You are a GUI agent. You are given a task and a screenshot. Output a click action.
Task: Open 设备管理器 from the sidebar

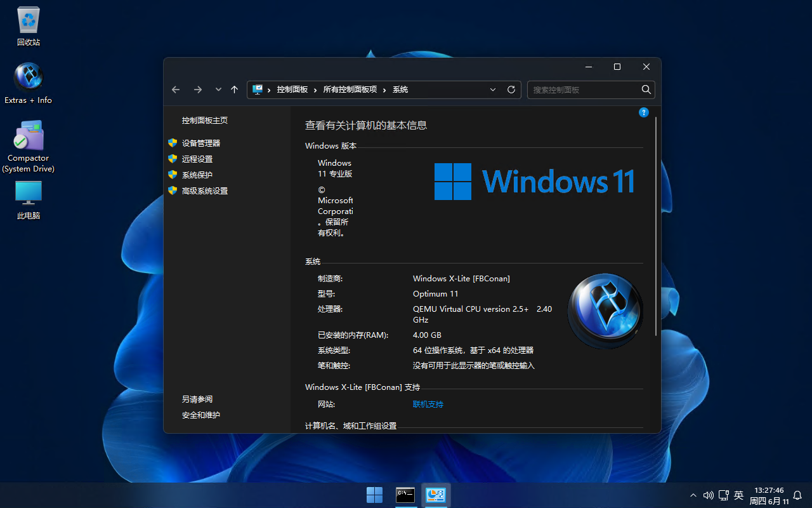click(201, 143)
